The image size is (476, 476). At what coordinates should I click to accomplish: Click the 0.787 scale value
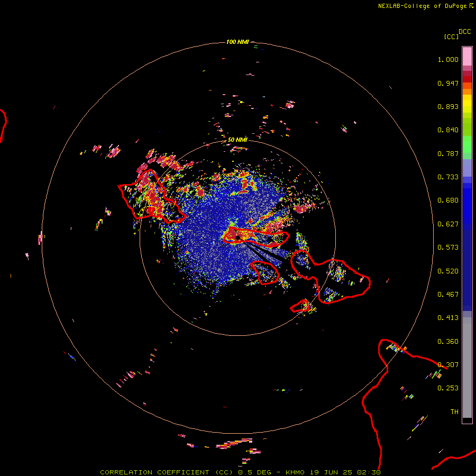point(448,153)
